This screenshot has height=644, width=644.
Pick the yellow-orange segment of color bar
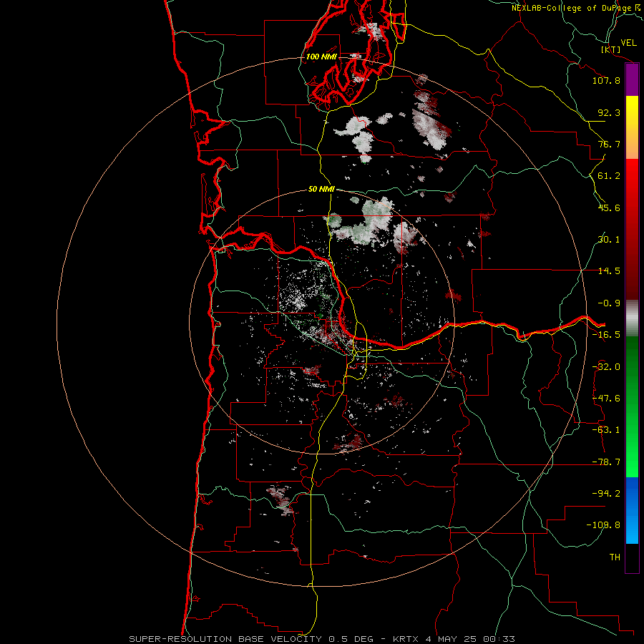coord(632,127)
